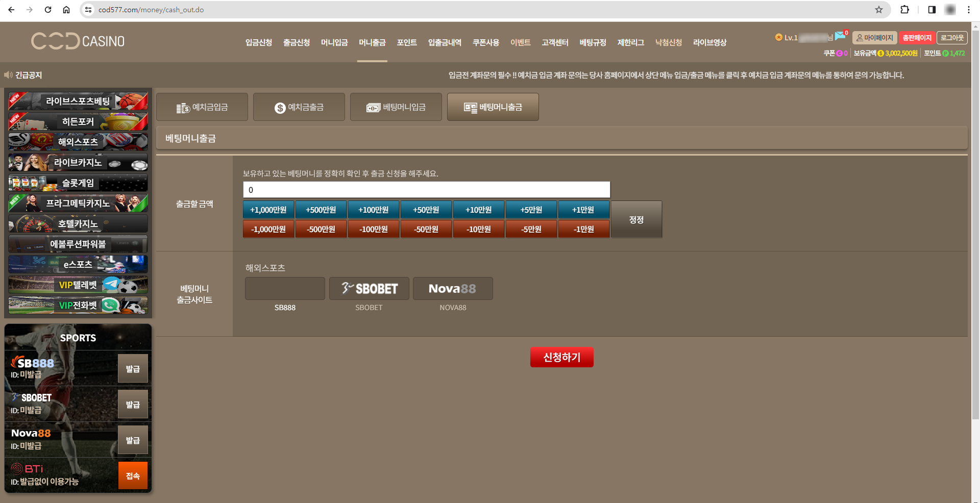
Task: Select the 포인트 menu item
Action: coord(407,42)
